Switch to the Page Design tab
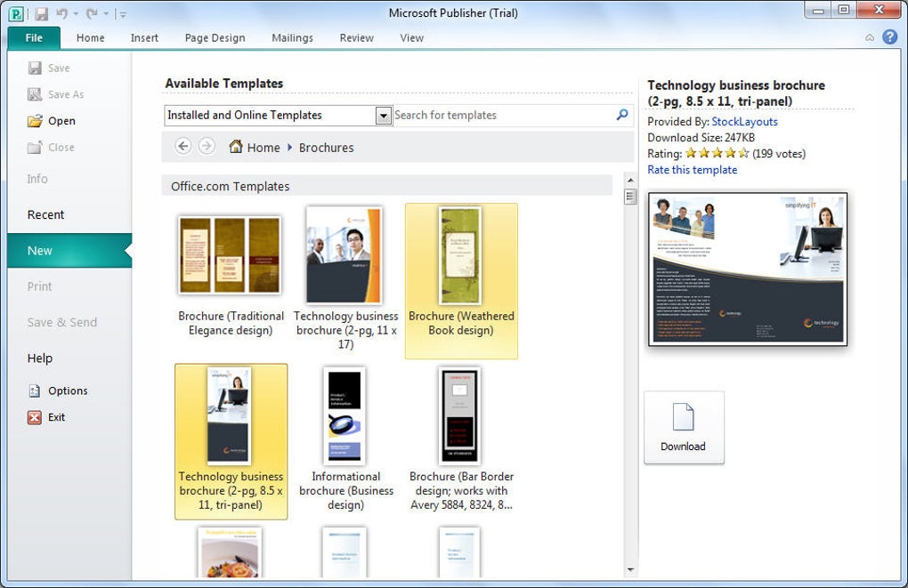 pyautogui.click(x=215, y=38)
